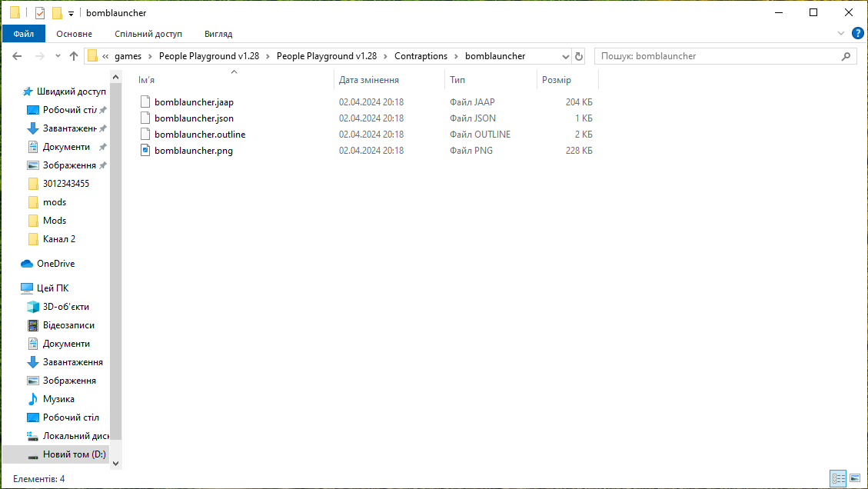Screen dimensions: 868x489
Task: Open the Файл menu tab
Action: [x=24, y=34]
